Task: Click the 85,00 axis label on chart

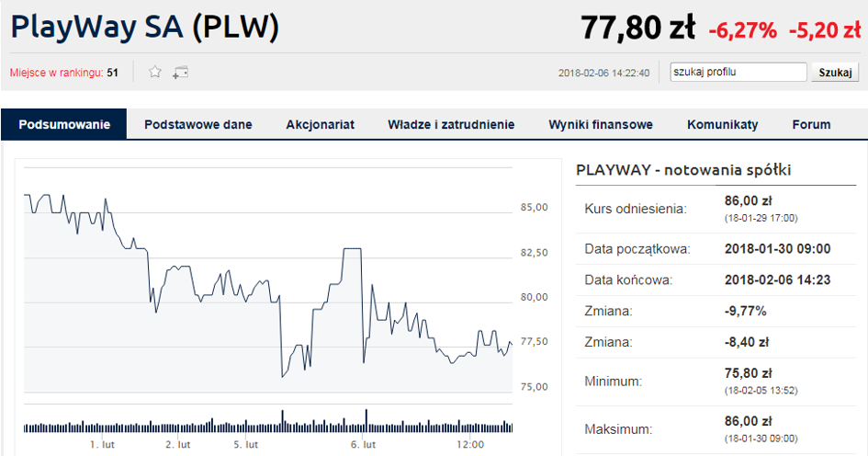Action: [535, 207]
